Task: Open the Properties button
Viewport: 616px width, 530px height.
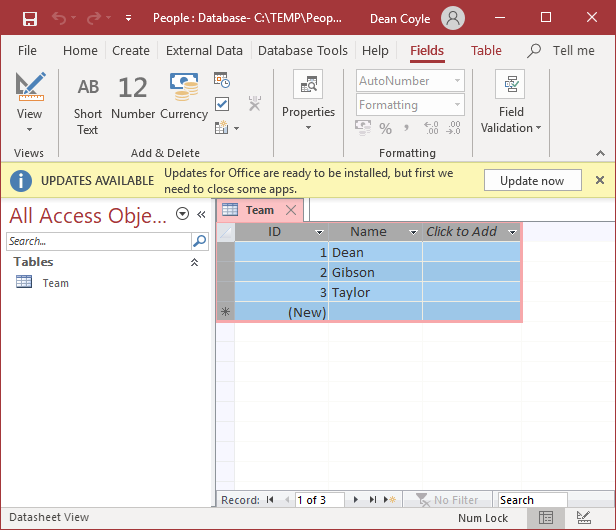Action: (308, 101)
